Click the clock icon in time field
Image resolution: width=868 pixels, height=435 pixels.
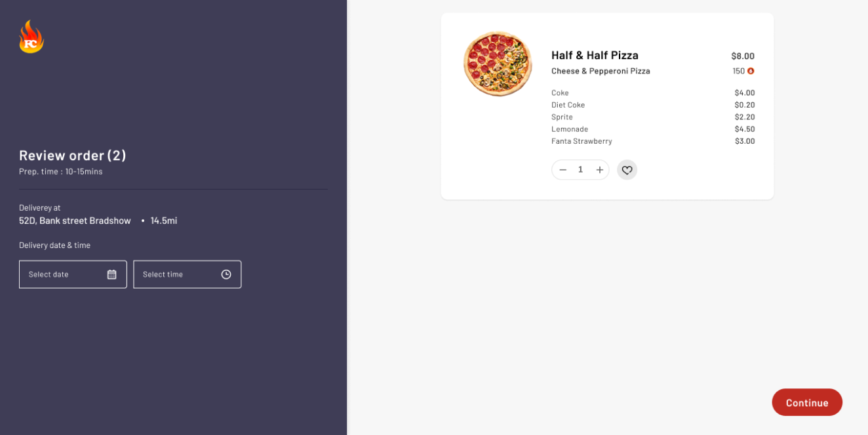pyautogui.click(x=226, y=274)
